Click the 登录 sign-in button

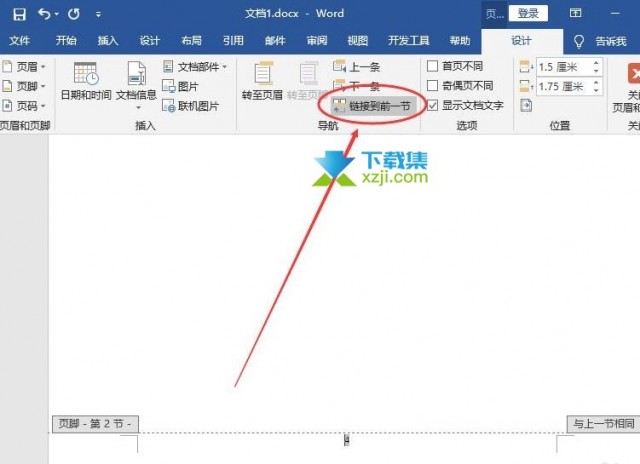click(x=528, y=13)
